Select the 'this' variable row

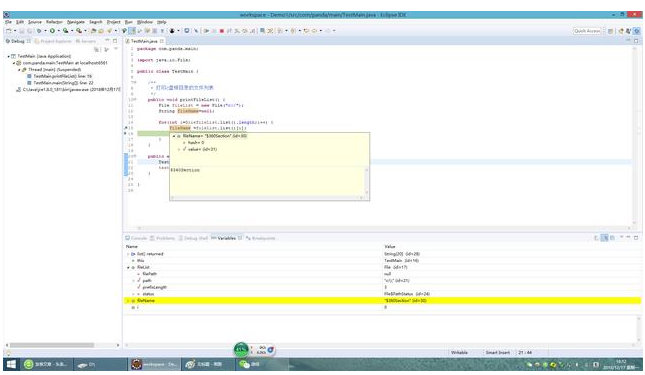coord(382,261)
